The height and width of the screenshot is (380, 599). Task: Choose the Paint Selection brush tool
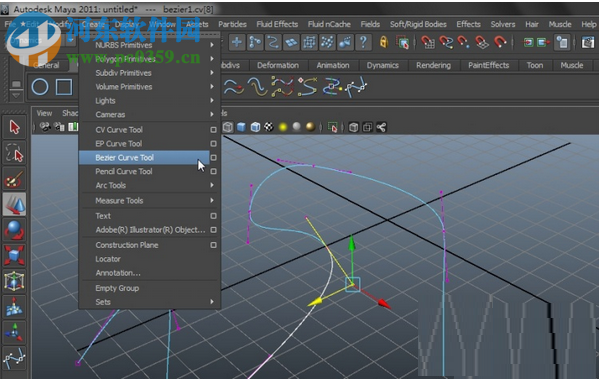click(15, 179)
